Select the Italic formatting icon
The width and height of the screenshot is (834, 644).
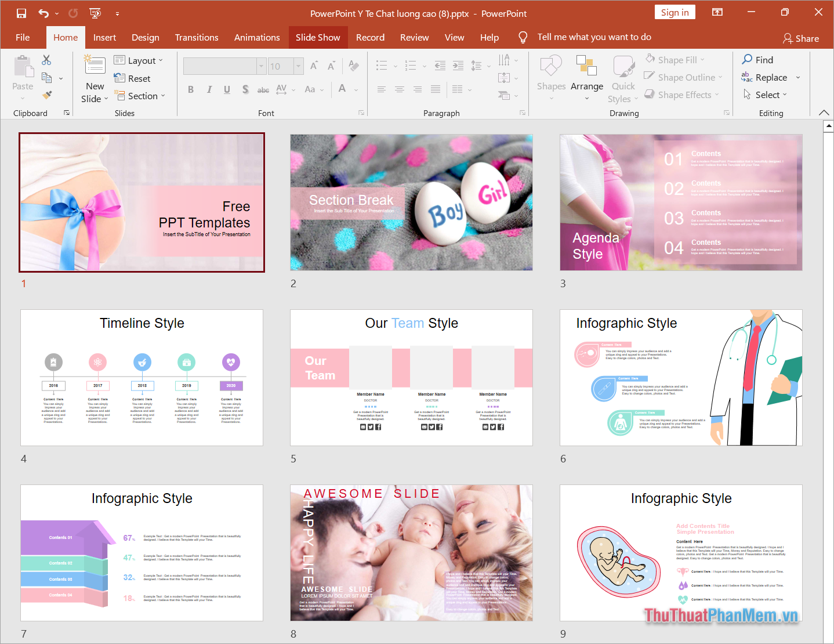tap(209, 89)
